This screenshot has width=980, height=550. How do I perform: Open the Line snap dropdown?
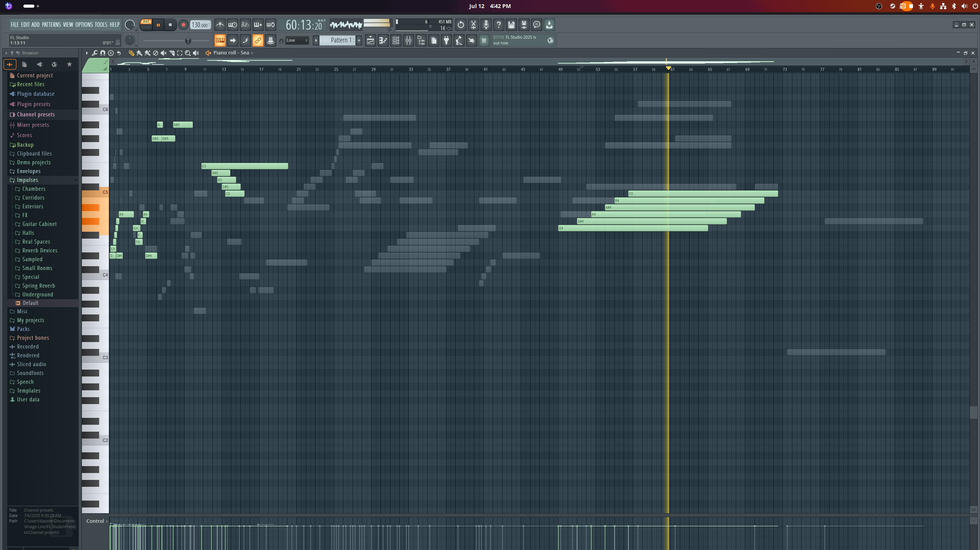(297, 40)
